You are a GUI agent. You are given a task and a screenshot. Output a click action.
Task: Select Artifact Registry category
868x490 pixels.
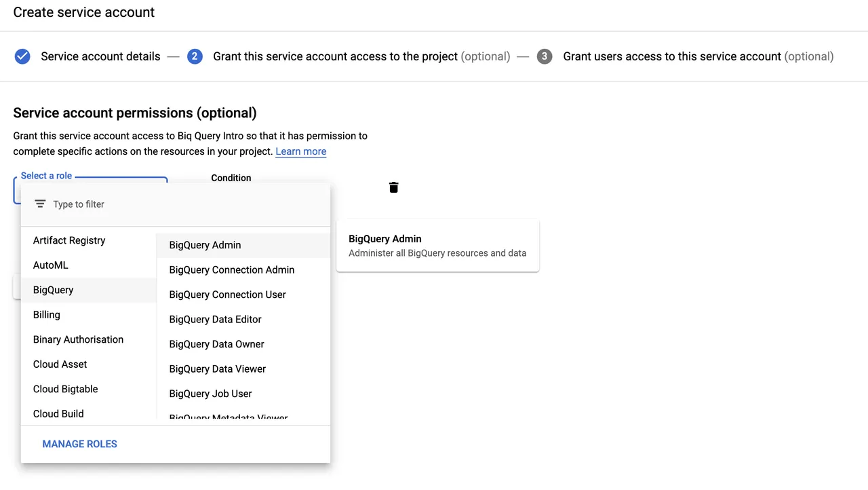pyautogui.click(x=89, y=240)
